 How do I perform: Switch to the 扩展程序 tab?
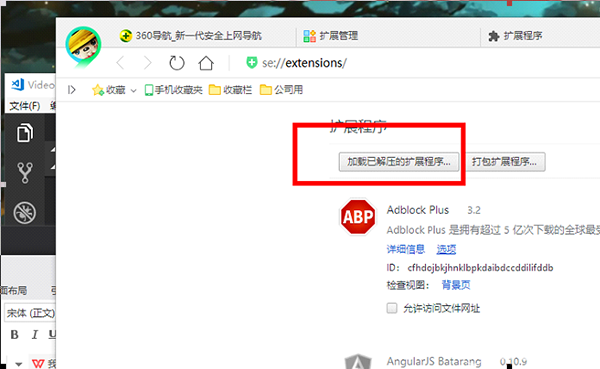[x=515, y=36]
